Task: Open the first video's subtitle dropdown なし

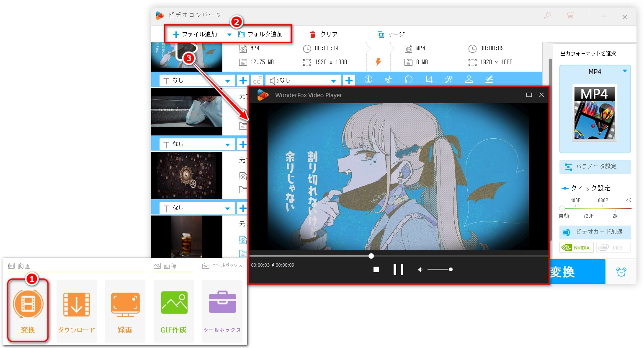Action: coord(197,81)
